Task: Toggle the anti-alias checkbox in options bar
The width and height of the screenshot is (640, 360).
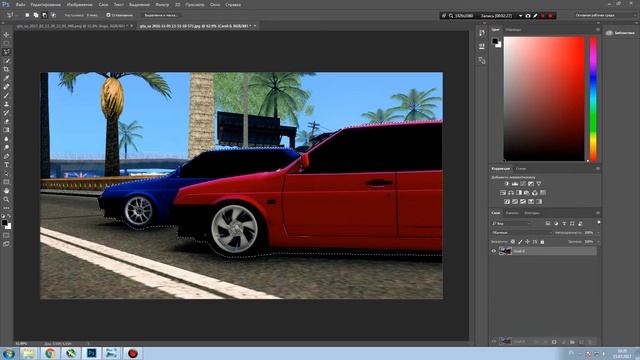Action: (108, 15)
